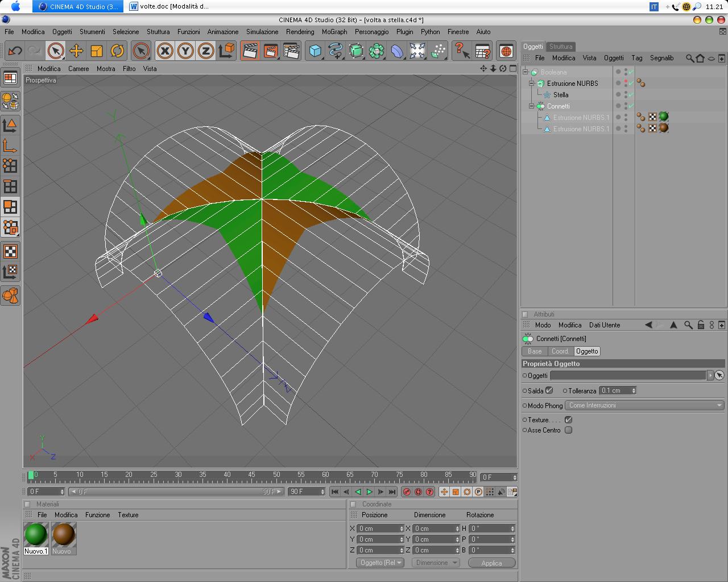The height and width of the screenshot is (582, 728).
Task: Click the Undo arrow icon
Action: (x=15, y=51)
